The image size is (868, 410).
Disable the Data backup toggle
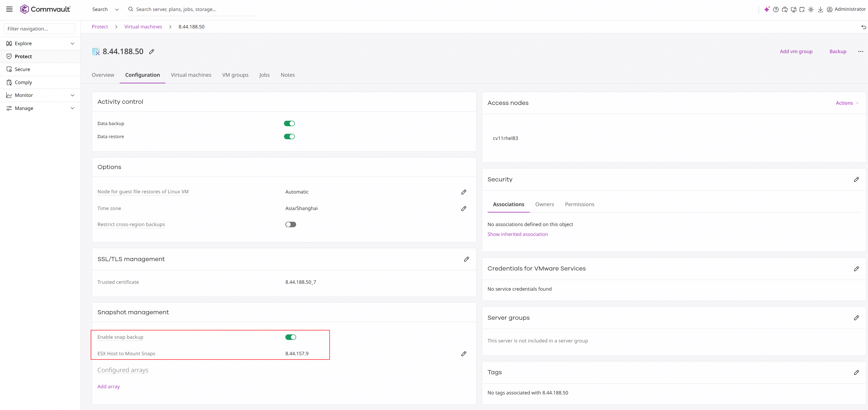(289, 123)
